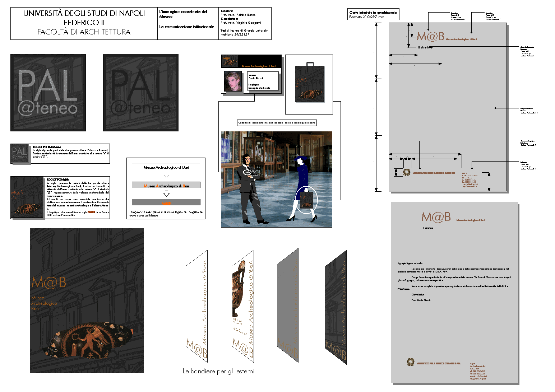Click the man in suit in the museum scene

pyautogui.click(x=250, y=188)
